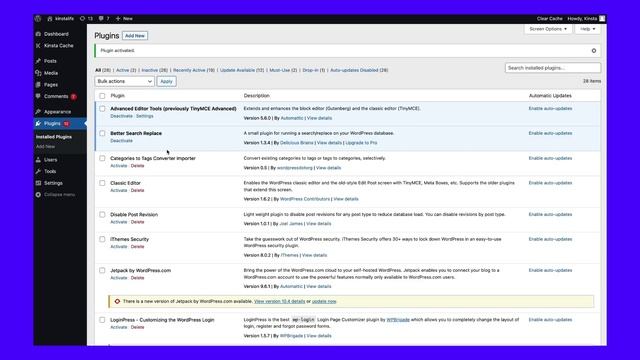Filter plugins by Inactive
Viewport: 640px width, 360px height.
click(154, 70)
